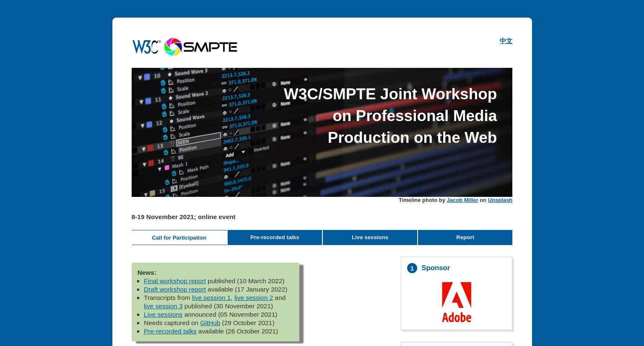Open Jacob Miller photographer link
This screenshot has width=644, height=346.
click(462, 200)
